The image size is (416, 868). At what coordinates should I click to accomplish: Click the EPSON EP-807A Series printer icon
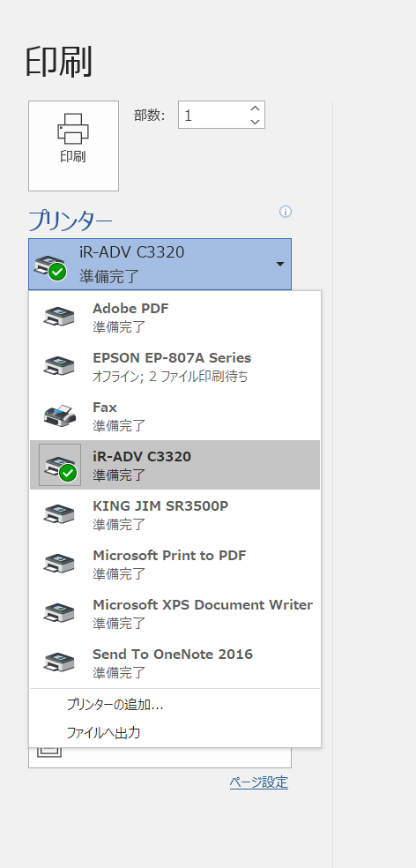point(59,366)
